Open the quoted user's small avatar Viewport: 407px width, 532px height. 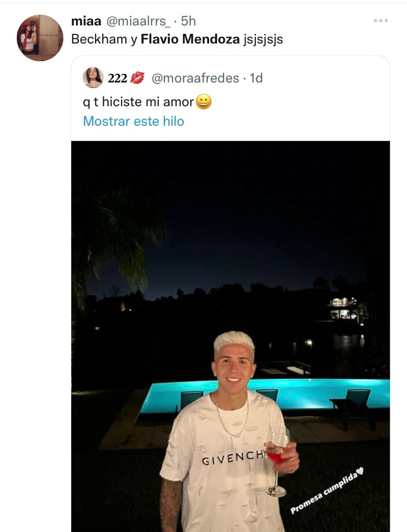click(93, 78)
